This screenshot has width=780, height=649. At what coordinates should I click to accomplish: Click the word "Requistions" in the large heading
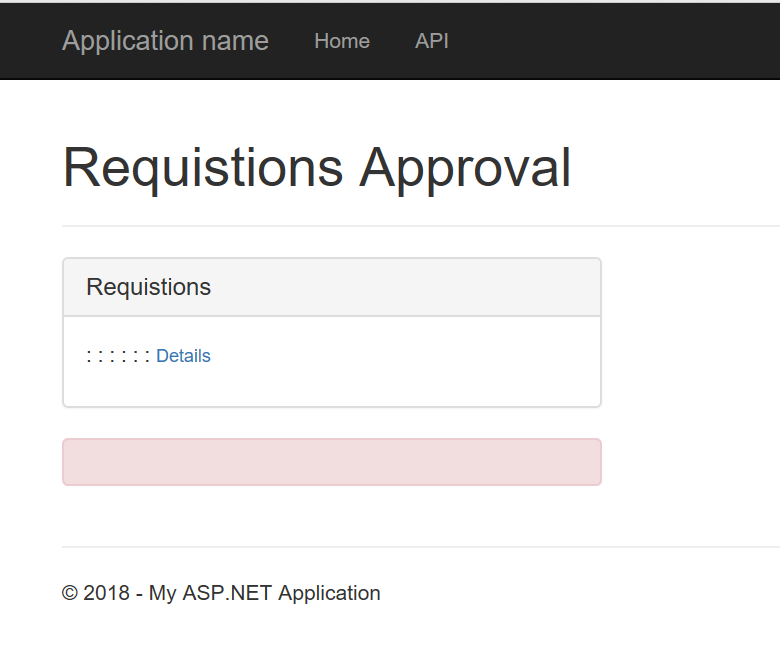click(x=203, y=169)
